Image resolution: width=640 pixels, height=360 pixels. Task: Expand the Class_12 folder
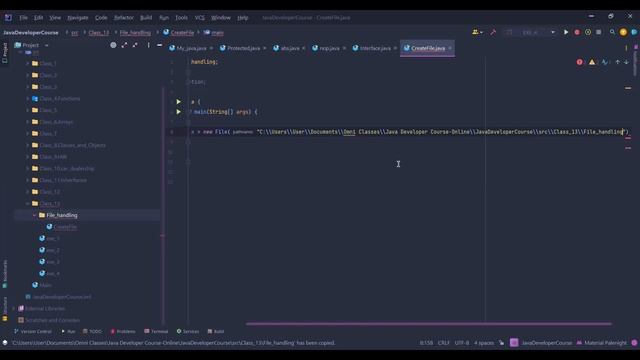click(28, 192)
